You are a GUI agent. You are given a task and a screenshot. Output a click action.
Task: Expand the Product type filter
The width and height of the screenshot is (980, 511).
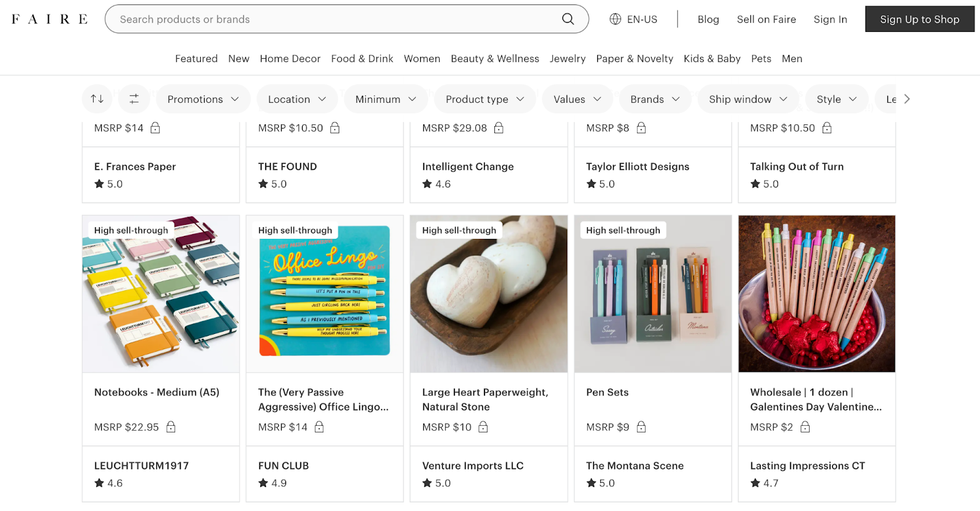484,99
